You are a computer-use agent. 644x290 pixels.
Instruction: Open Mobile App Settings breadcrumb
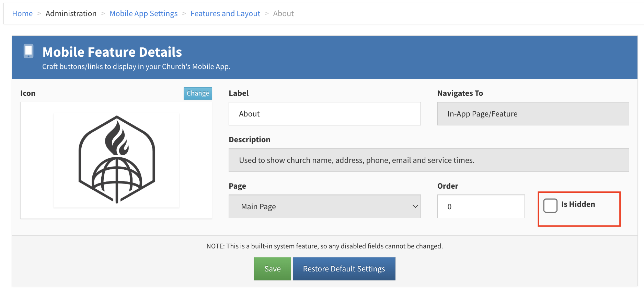point(143,13)
